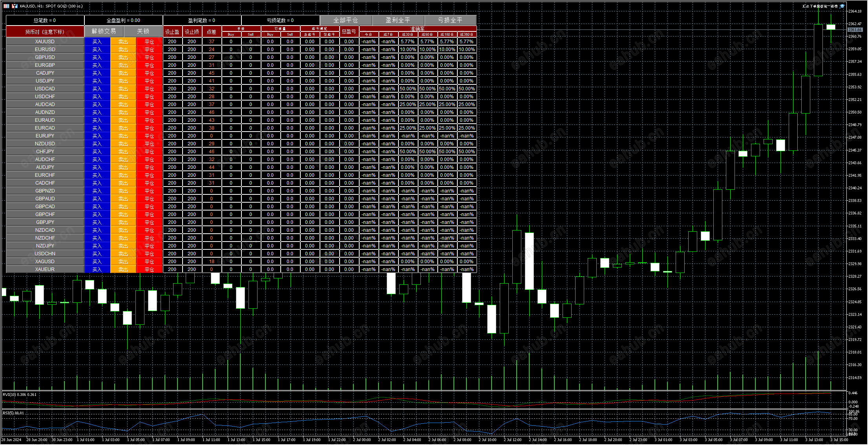Click the Expert Advisor graduation cap icon

[842, 6]
